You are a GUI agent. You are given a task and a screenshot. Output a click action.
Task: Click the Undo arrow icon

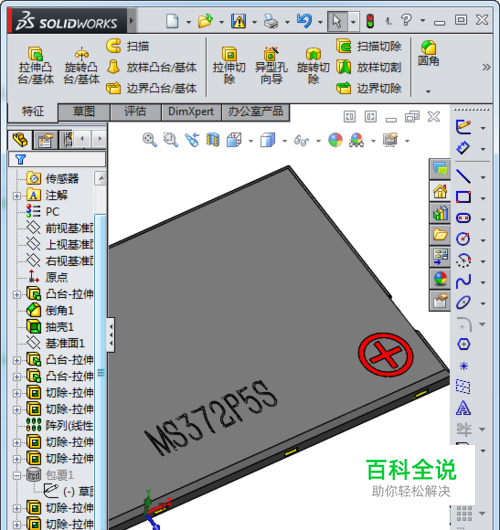(305, 21)
